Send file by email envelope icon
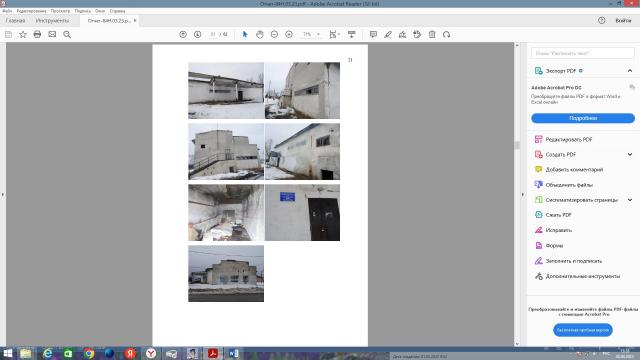Viewport: 640px width, 360px height. click(x=52, y=34)
